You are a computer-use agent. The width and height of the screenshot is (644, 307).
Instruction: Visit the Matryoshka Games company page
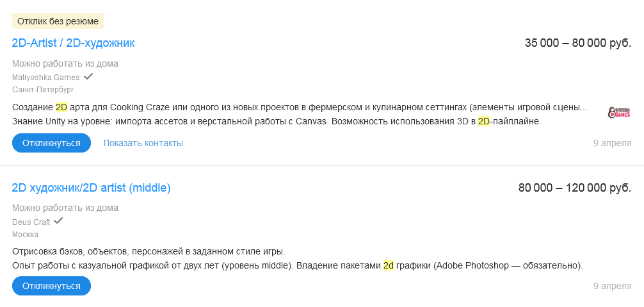(x=46, y=78)
